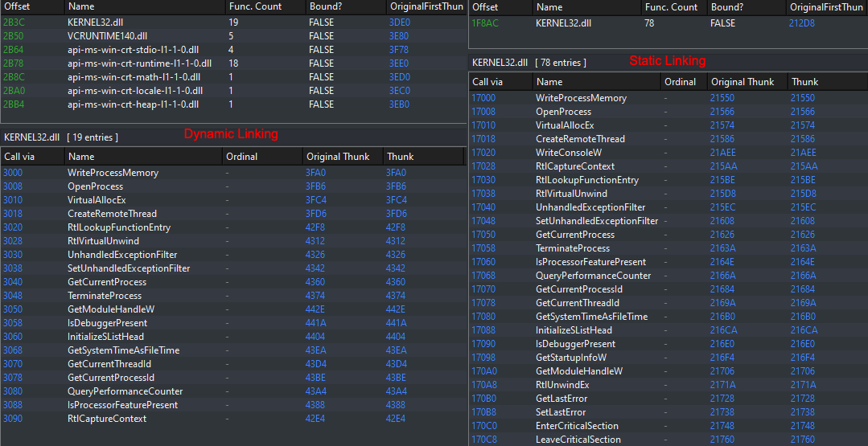The height and width of the screenshot is (446, 868).
Task: Click Call via address 17058
Action: click(483, 248)
